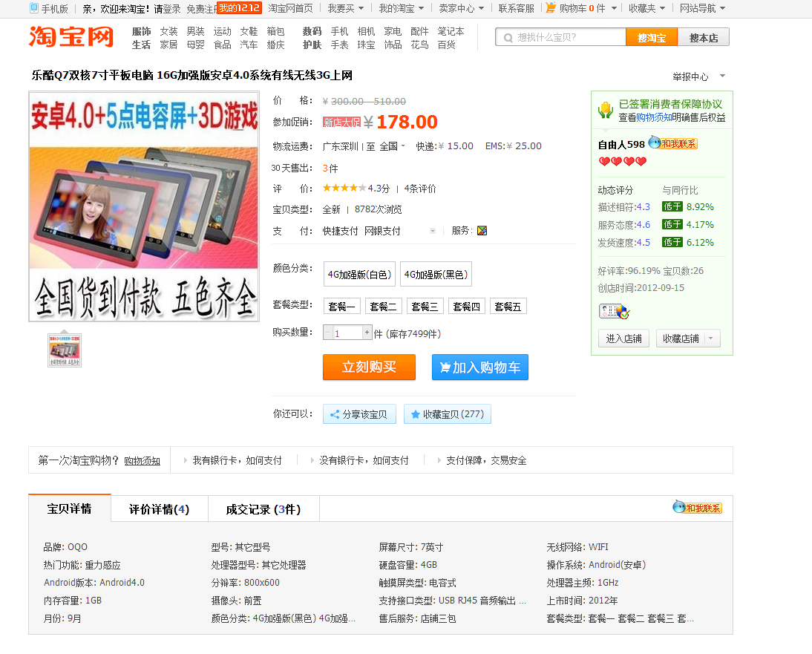Open the shopping cart icon in top bar
This screenshot has height=654, width=812.
(x=551, y=7)
